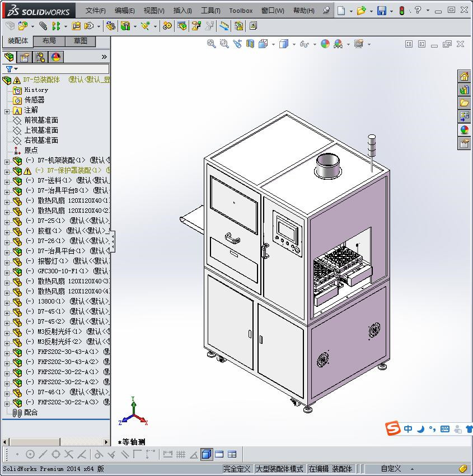The image size is (473, 476).
Task: Open the Hide/Show Items glasses dropdown
Action: 314,44
